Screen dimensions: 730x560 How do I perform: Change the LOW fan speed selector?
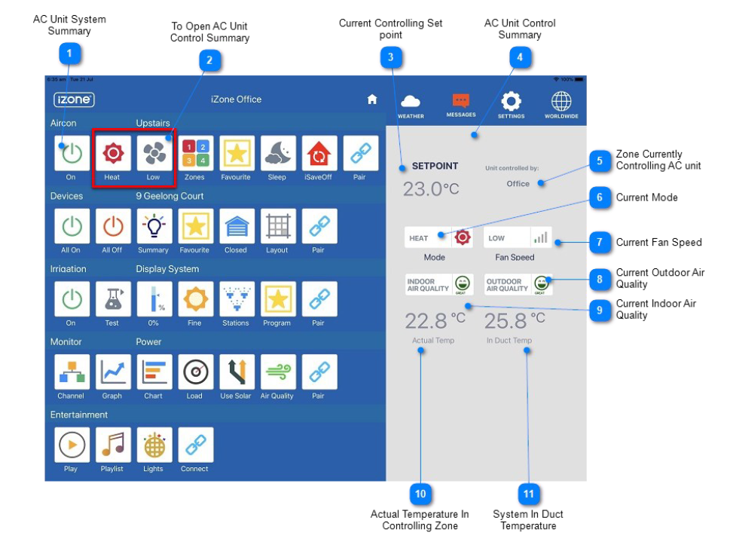click(x=518, y=238)
